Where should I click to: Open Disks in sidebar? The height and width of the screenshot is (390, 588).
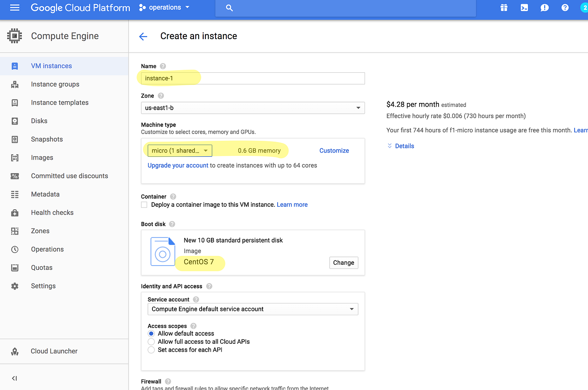[x=39, y=121]
